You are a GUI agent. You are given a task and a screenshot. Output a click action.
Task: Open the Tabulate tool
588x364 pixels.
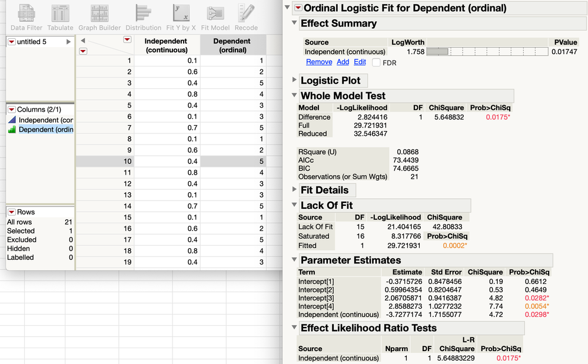coord(60,18)
